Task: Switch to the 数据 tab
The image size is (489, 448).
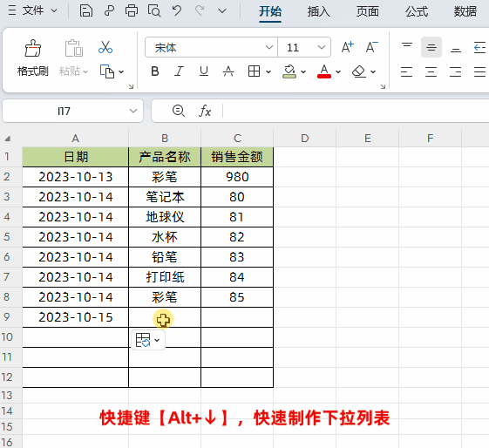Action: click(465, 11)
